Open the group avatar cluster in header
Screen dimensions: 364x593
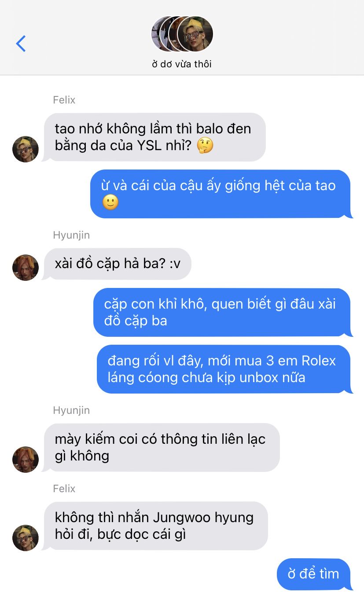[182, 34]
